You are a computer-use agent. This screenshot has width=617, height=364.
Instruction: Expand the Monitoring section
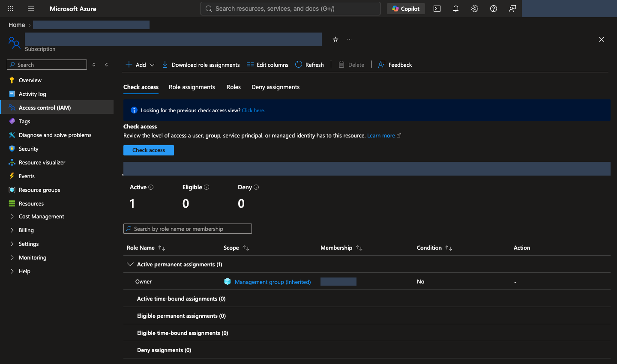(x=12, y=257)
